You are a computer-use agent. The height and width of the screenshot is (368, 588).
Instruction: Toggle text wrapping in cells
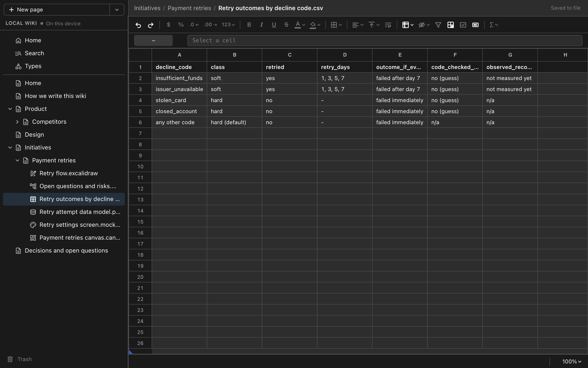coord(388,25)
